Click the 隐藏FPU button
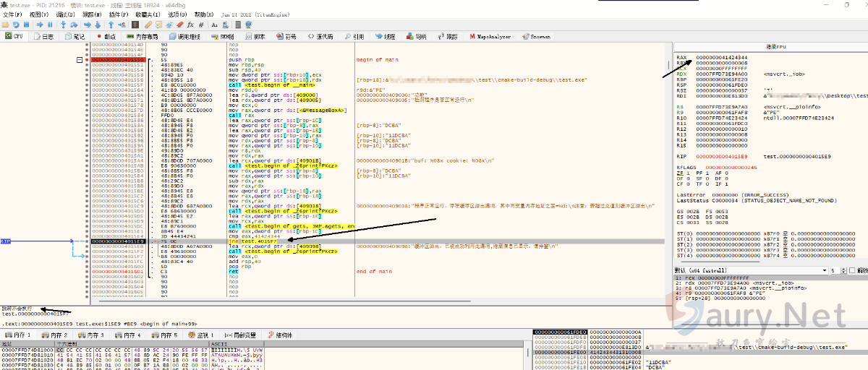 775,46
